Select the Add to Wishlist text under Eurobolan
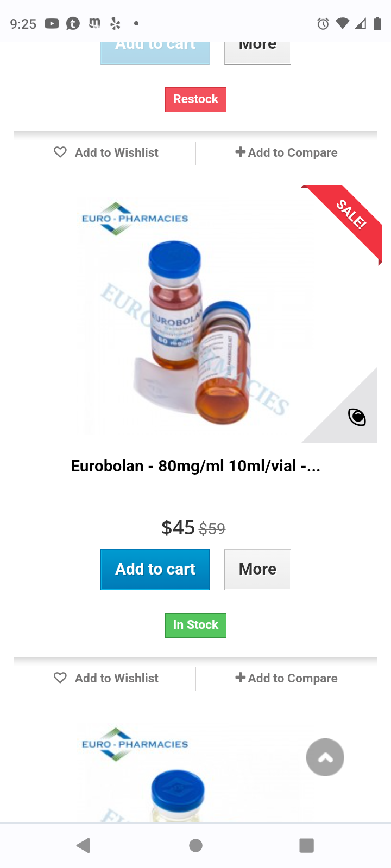 coord(117,678)
